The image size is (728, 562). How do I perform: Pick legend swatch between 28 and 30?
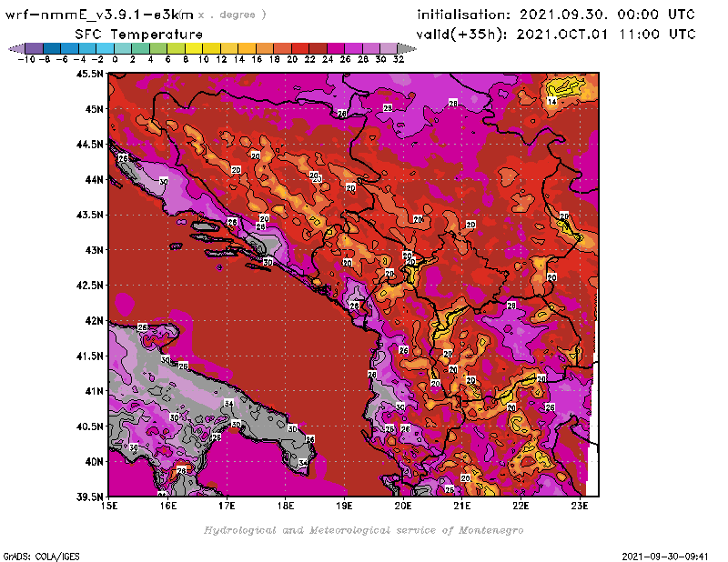pyautogui.click(x=371, y=49)
